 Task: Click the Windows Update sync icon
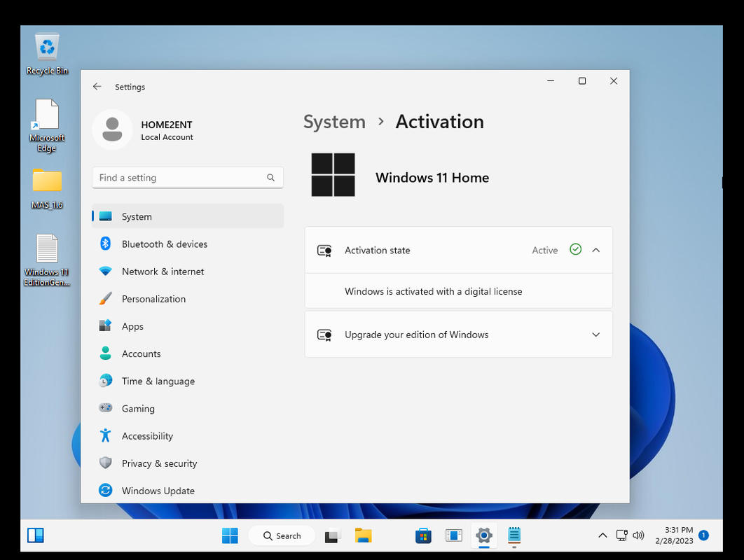click(x=105, y=490)
